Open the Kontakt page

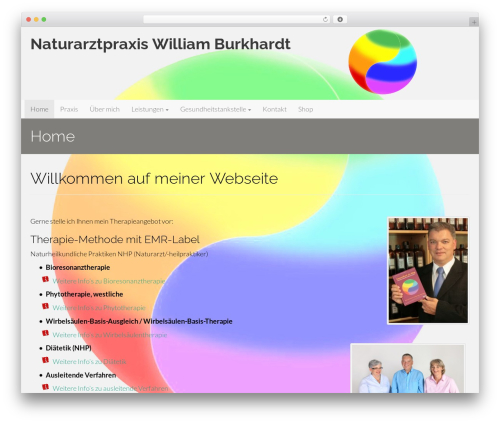click(274, 109)
